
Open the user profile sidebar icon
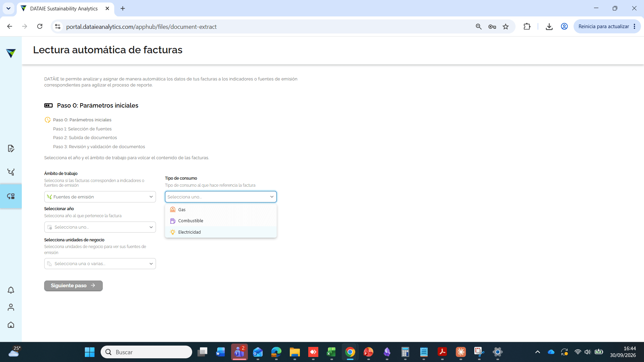point(11,307)
